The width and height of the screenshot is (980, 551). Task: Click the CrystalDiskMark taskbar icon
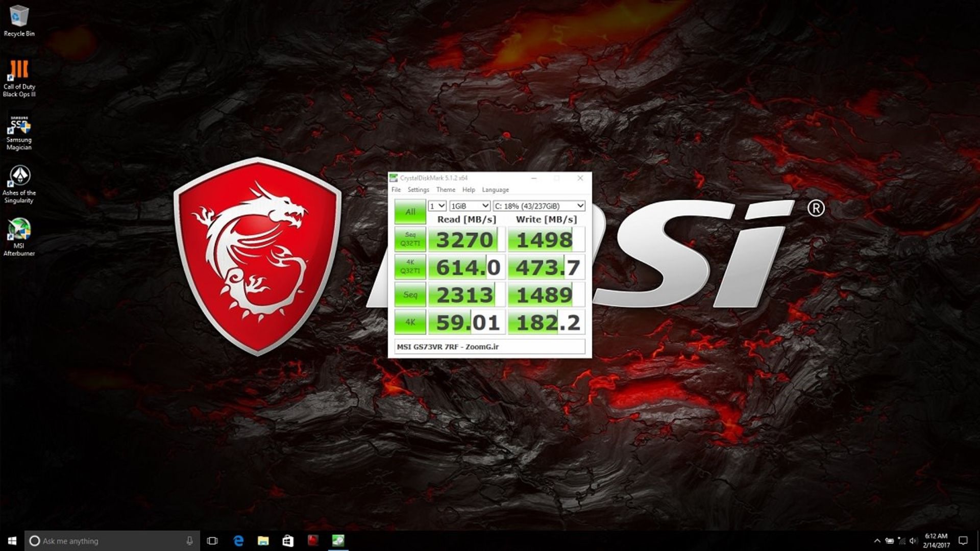point(338,541)
